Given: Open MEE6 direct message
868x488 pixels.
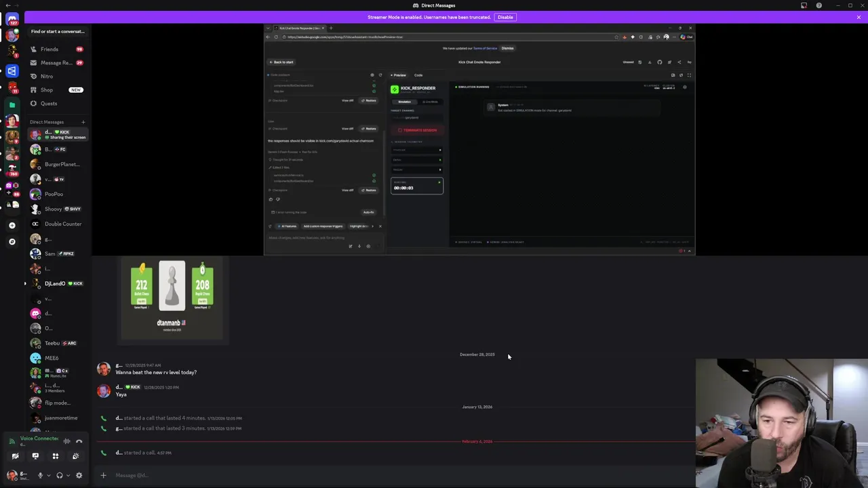Looking at the screenshot, I should [x=57, y=358].
